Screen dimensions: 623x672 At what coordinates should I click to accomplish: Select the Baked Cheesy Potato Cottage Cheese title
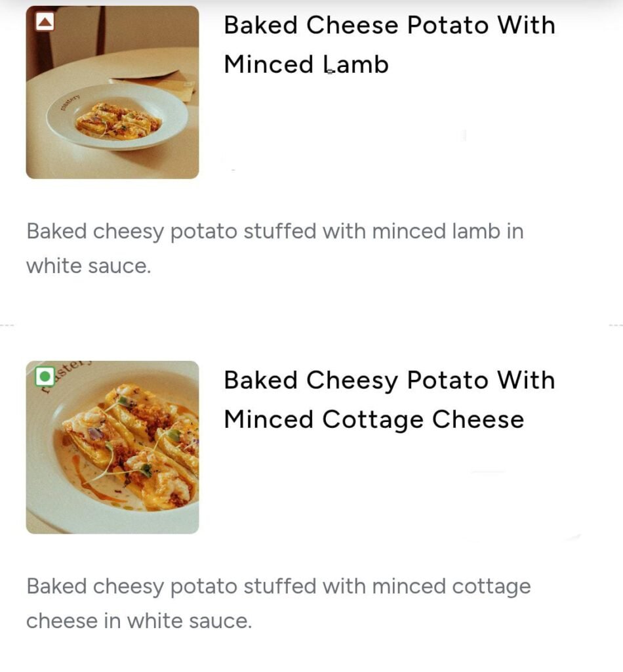[x=389, y=400]
